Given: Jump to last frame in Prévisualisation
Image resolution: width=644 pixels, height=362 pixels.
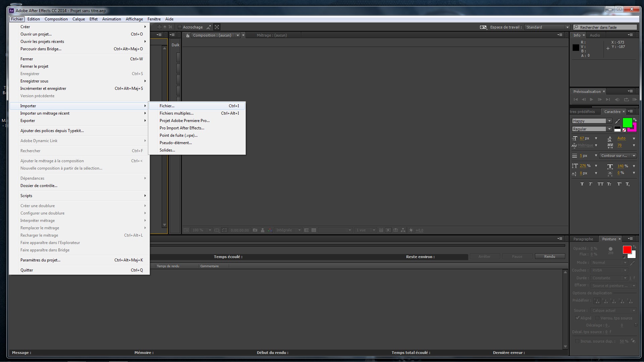Looking at the screenshot, I should (608, 100).
